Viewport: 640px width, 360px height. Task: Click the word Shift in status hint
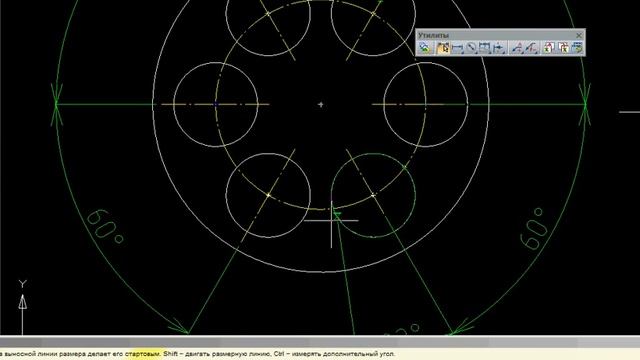click(171, 354)
